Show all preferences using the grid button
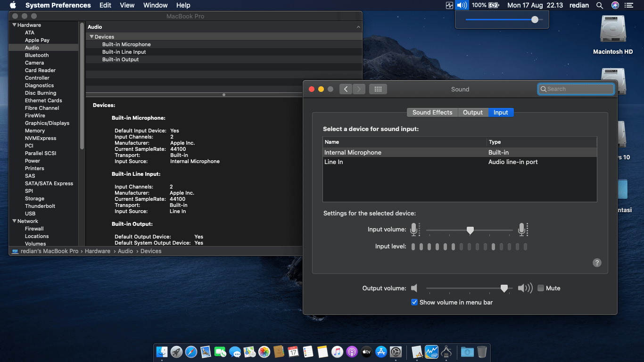644x362 pixels. point(378,89)
